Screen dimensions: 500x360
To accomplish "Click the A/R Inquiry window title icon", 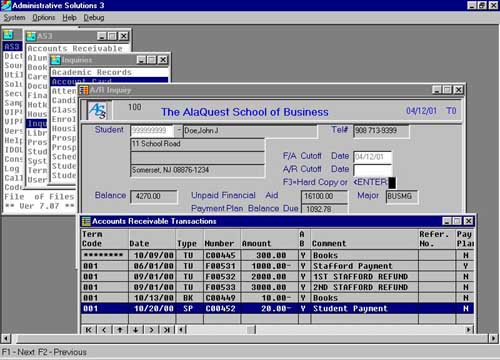I will click(84, 90).
